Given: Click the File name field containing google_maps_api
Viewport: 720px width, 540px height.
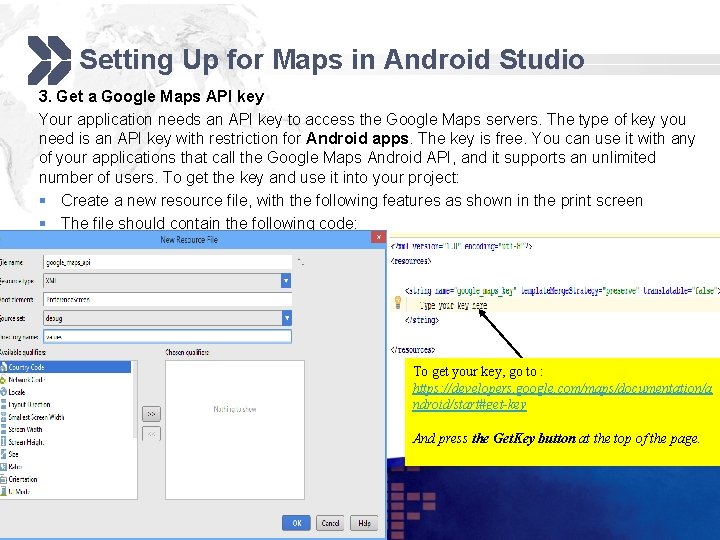Looking at the screenshot, I should pos(167,262).
